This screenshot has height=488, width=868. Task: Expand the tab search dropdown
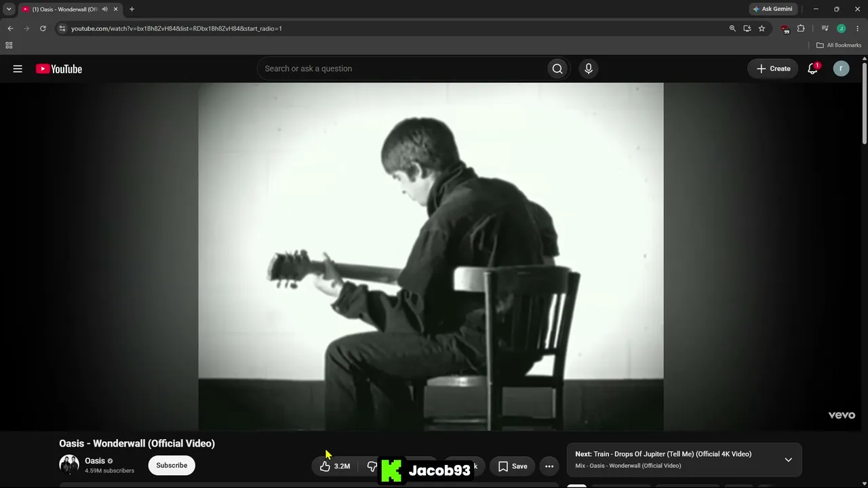[9, 9]
